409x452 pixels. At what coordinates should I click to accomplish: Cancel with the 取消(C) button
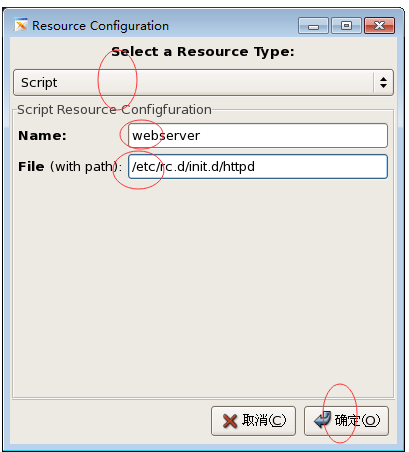[253, 421]
